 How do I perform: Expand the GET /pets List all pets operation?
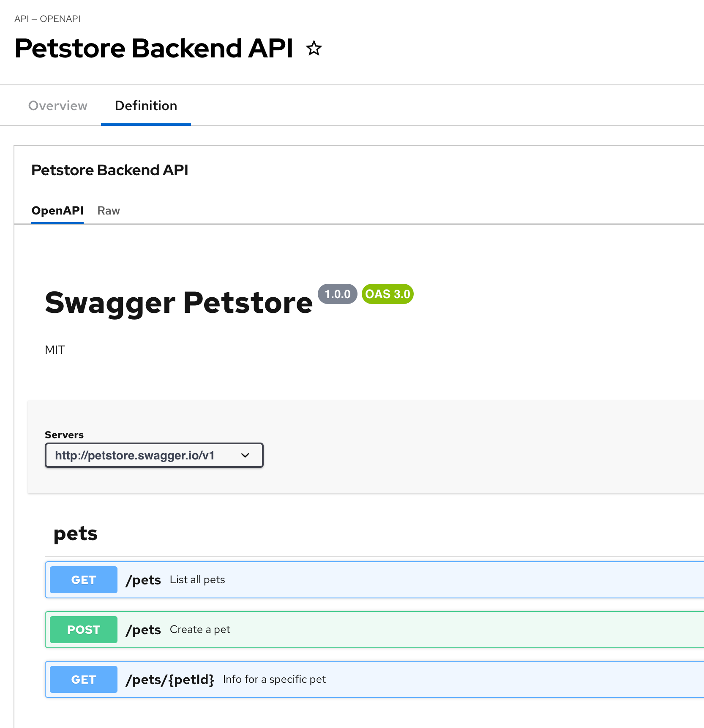point(338,579)
